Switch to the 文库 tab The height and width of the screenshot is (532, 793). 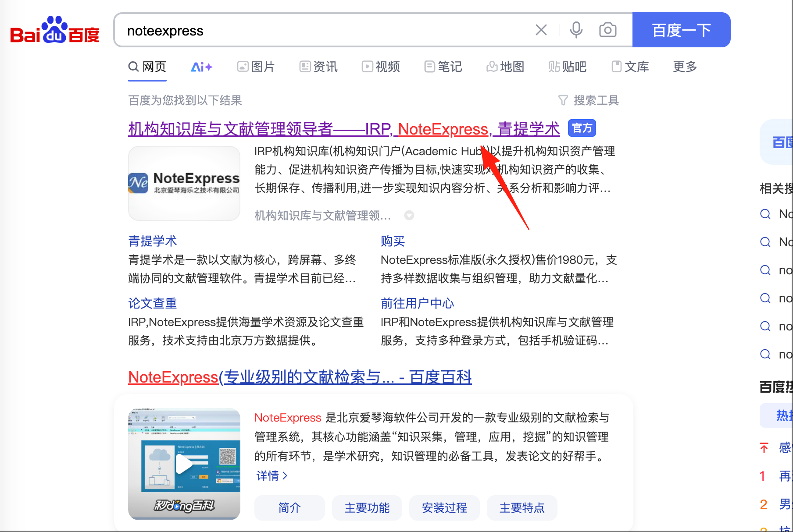[630, 67]
